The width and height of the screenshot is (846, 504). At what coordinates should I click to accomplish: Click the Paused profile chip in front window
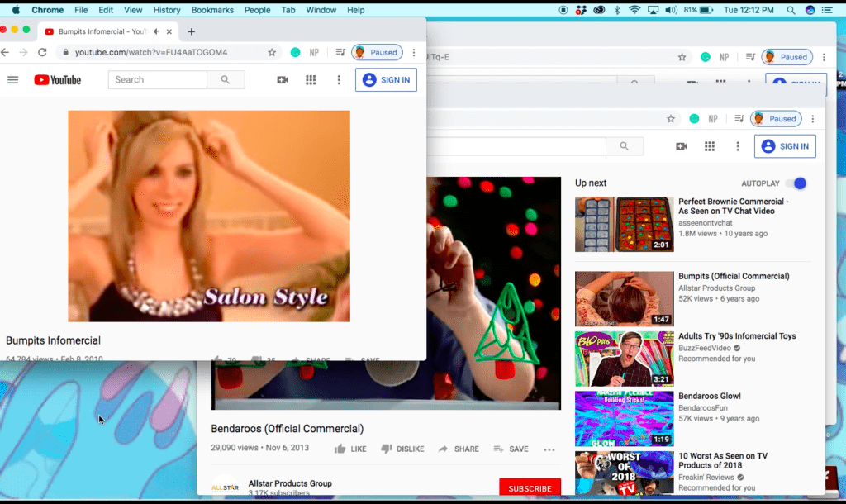(x=377, y=52)
